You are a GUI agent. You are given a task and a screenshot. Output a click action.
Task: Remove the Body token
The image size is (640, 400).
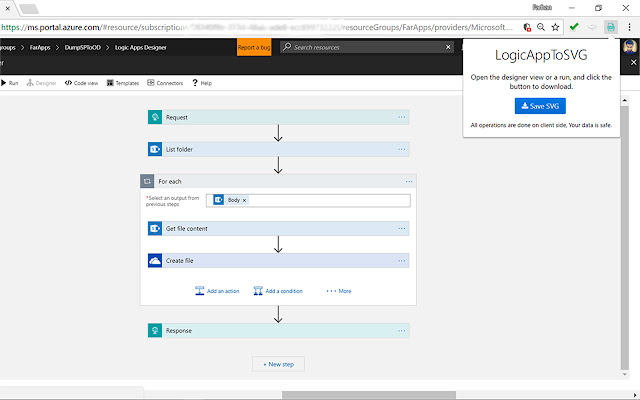tap(244, 200)
